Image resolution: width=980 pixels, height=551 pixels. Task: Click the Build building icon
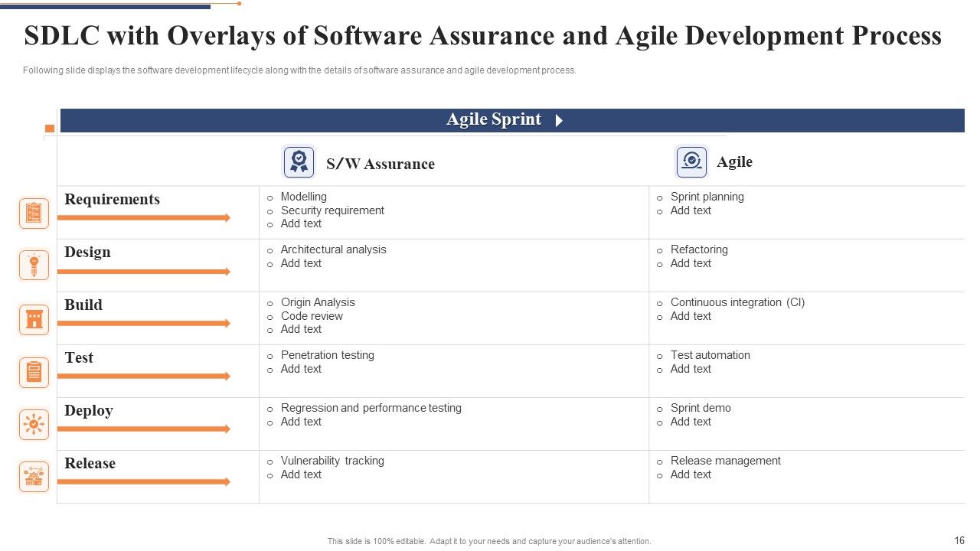[34, 319]
